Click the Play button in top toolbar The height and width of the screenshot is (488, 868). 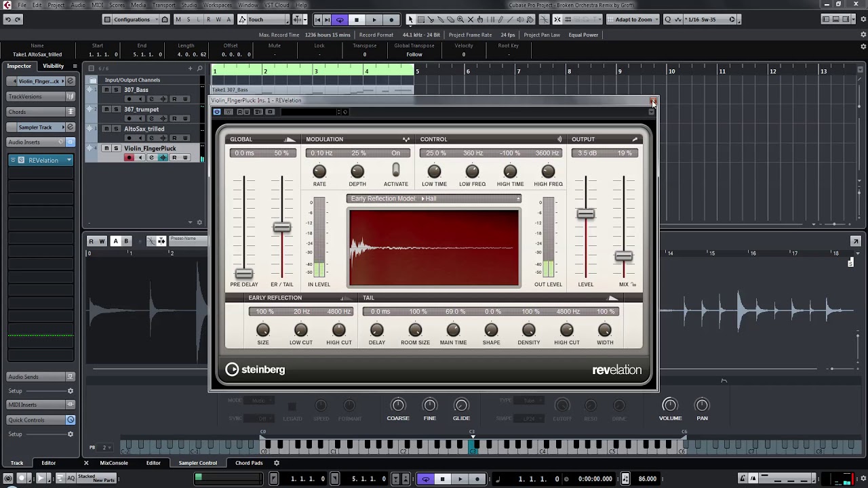pos(374,20)
